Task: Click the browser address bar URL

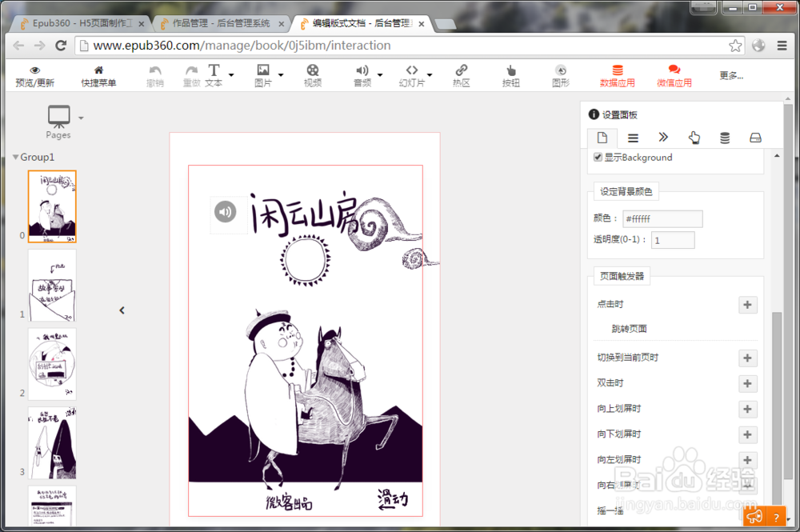Action: (242, 46)
